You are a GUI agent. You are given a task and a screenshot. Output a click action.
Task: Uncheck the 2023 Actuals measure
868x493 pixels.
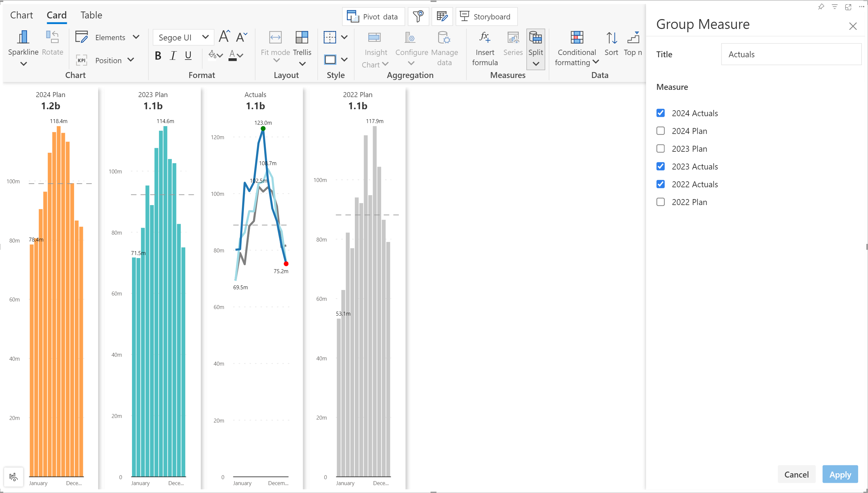[660, 167]
